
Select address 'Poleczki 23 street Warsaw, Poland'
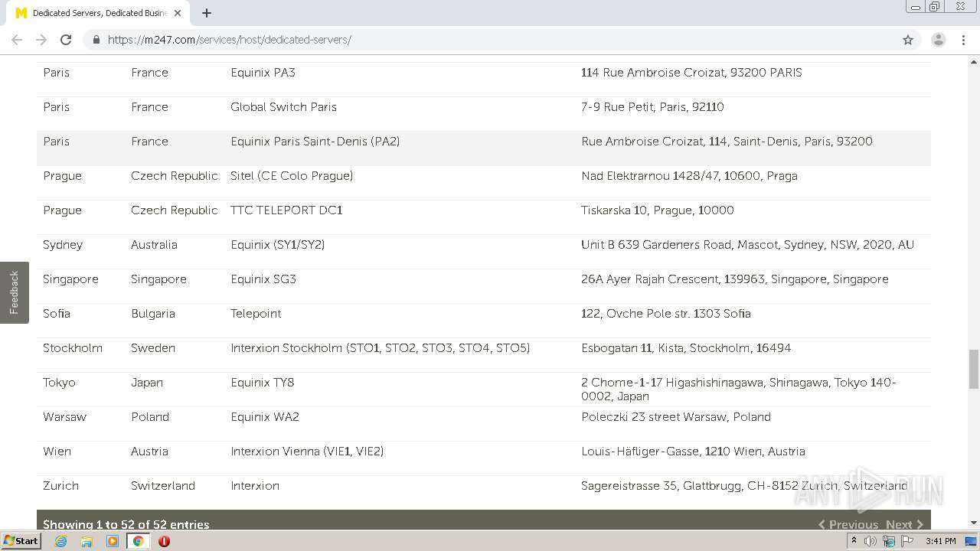[x=676, y=417]
